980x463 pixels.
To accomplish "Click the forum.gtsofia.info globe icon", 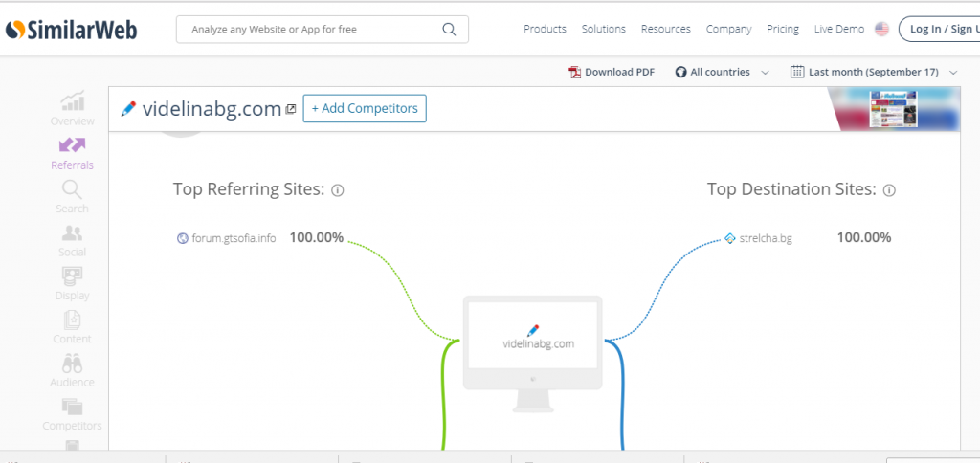I will [183, 238].
